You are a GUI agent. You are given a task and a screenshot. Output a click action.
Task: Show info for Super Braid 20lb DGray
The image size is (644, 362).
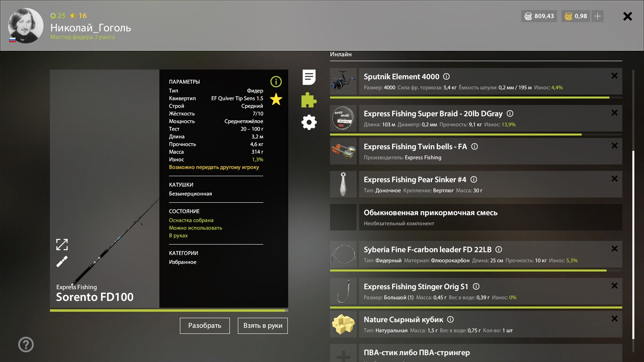click(x=510, y=113)
